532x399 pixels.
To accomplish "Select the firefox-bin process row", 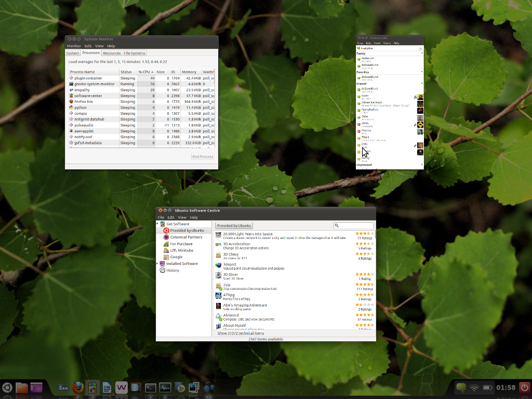I will 141,102.
